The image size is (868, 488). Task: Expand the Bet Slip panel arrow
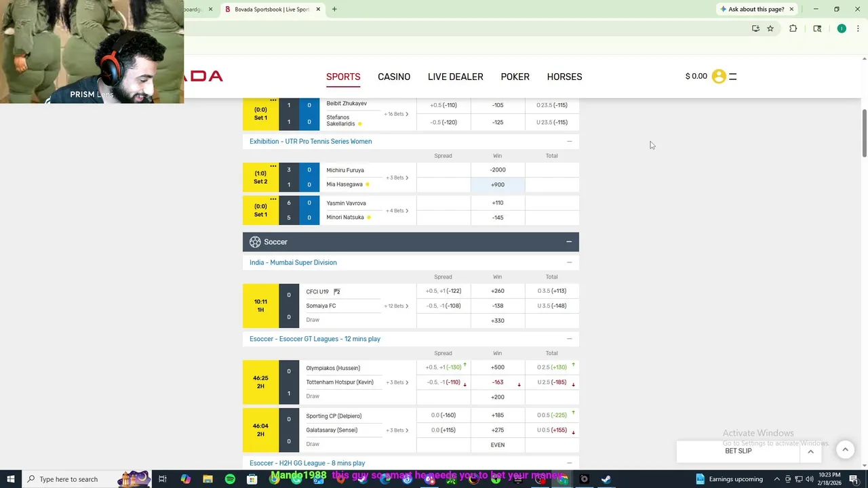[810, 451]
